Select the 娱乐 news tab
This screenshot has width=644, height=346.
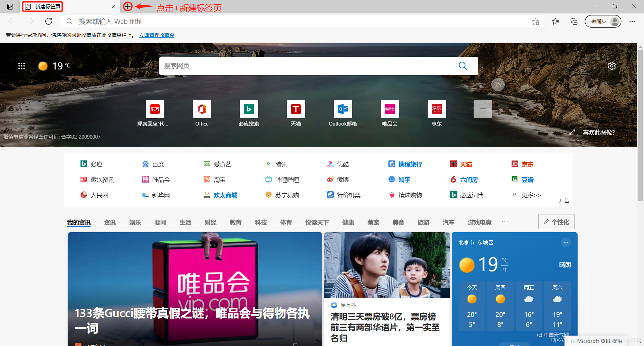[135, 222]
